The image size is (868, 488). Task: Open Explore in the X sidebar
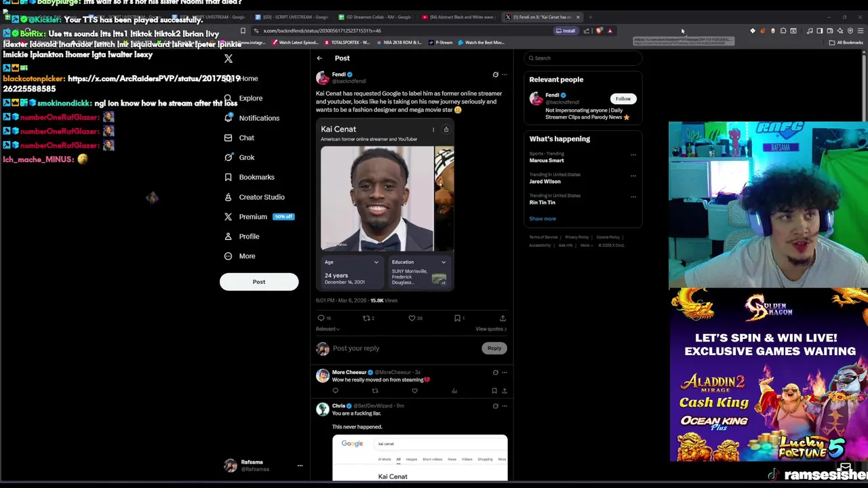point(243,98)
